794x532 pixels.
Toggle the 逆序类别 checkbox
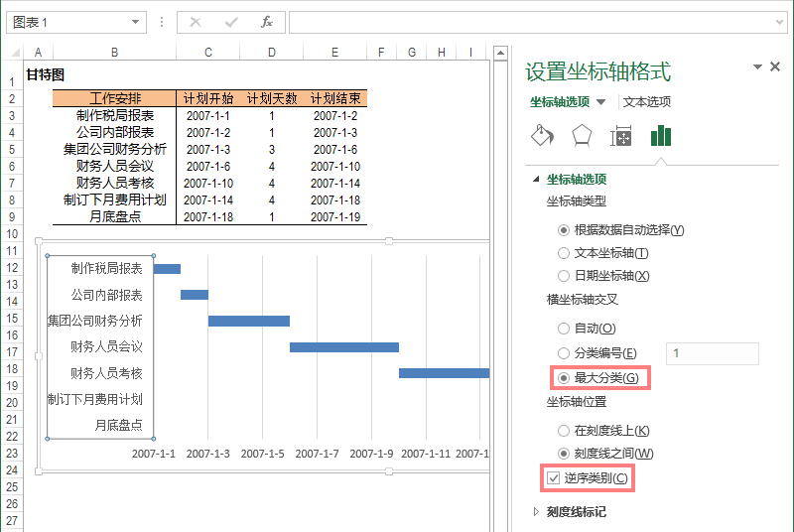pyautogui.click(x=553, y=477)
